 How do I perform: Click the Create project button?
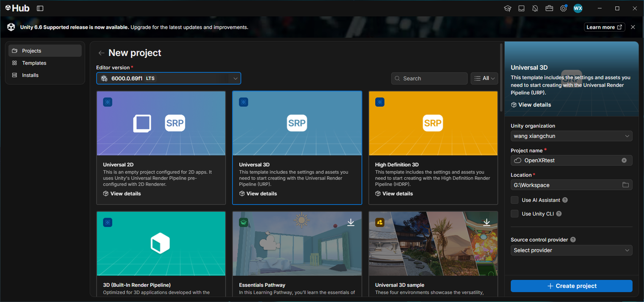coord(572,286)
